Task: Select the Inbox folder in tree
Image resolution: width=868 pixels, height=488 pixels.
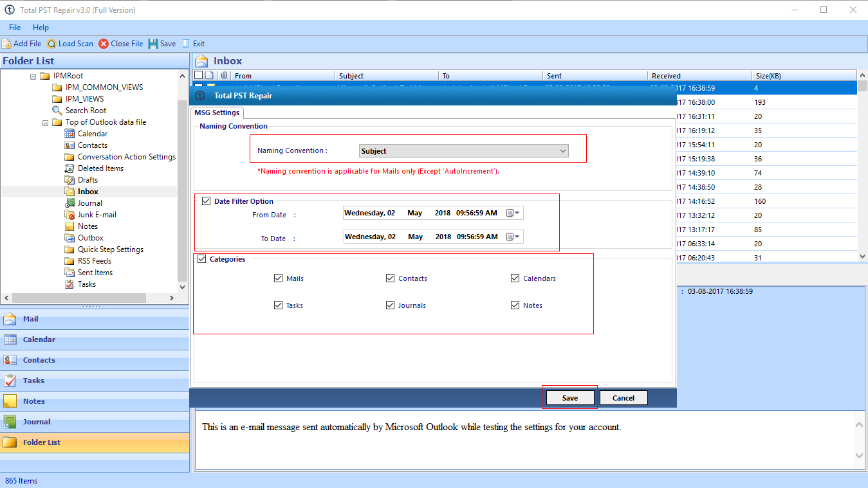Action: pyautogui.click(x=88, y=192)
